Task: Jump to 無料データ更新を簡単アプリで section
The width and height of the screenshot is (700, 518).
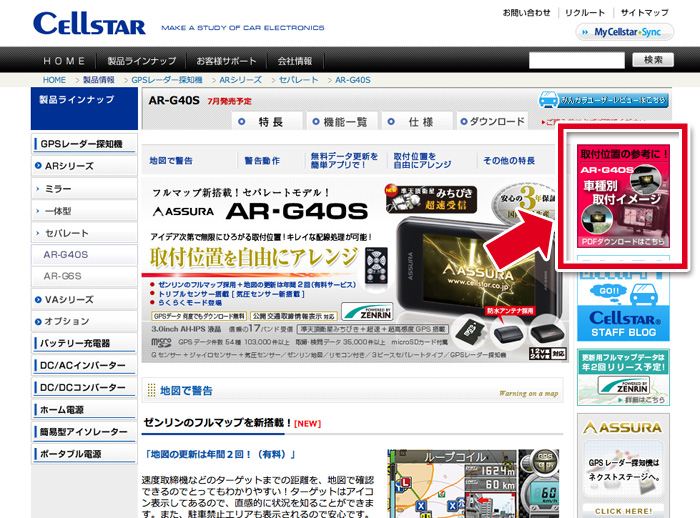Action: (344, 160)
